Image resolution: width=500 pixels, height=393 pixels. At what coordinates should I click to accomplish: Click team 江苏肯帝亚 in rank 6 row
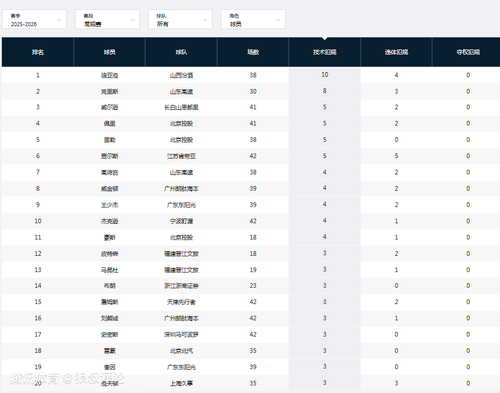pyautogui.click(x=181, y=156)
